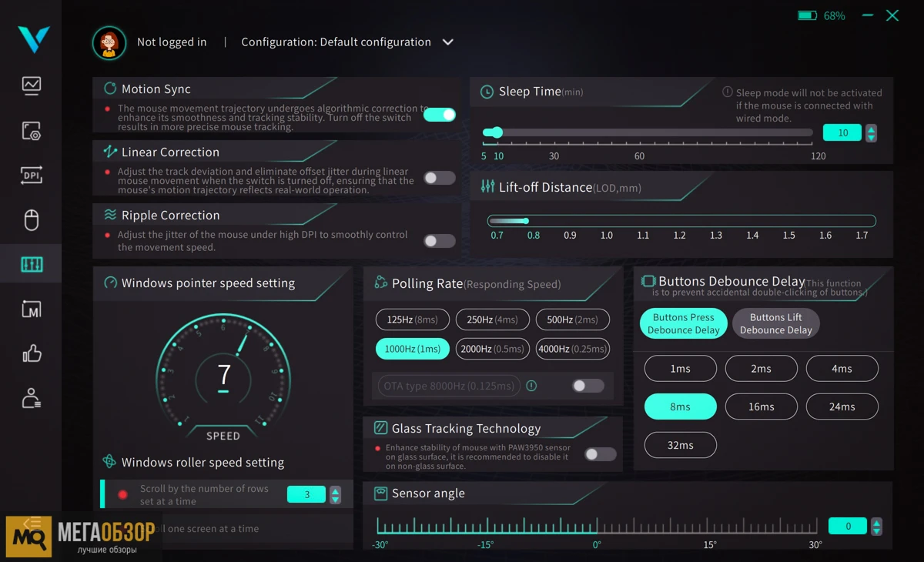Select Buttons Press Debounce Delay tab

click(x=683, y=323)
